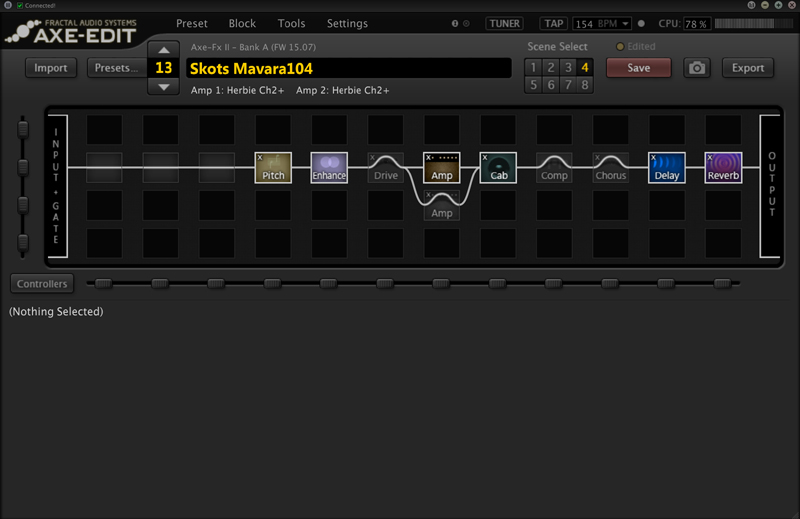Switch to scene 6

click(550, 85)
